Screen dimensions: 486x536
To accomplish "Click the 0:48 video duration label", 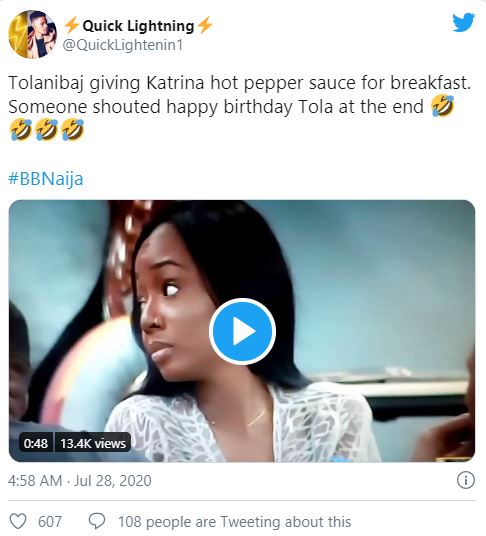I will coord(36,443).
